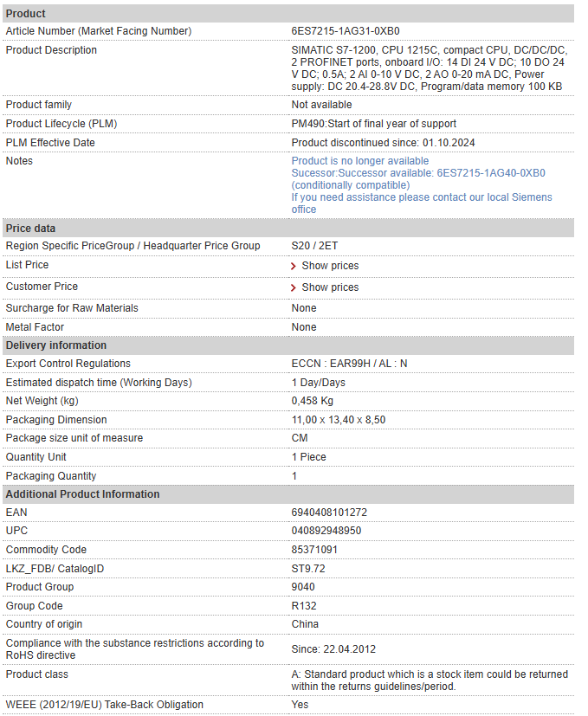Click the 'Not available' product family value
The width and height of the screenshot is (588, 716).
321,105
